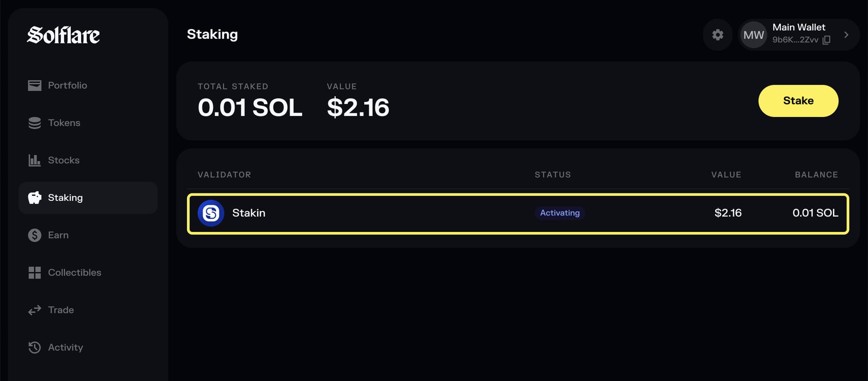Open the Tokens section via its coin icon
Image resolution: width=868 pixels, height=381 pixels.
point(35,123)
